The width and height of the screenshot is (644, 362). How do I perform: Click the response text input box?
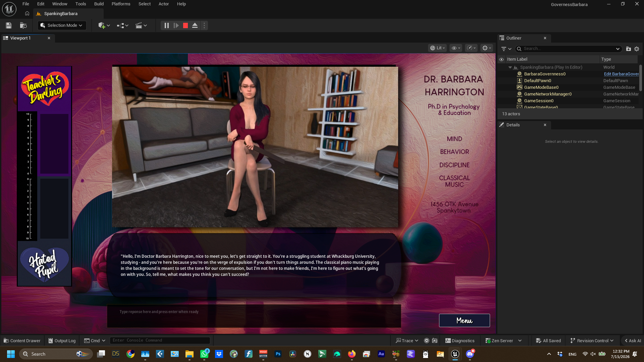pos(254,316)
